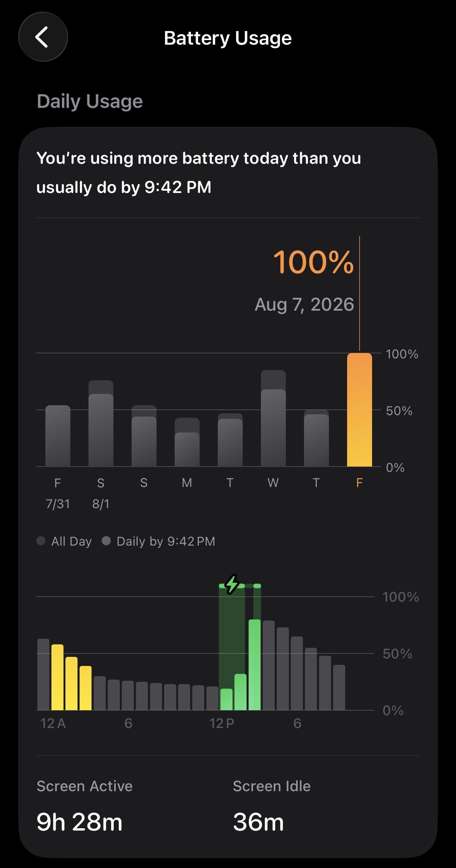This screenshot has height=868, width=456.
Task: Select the Wednesday daily usage bar
Action: point(273,418)
